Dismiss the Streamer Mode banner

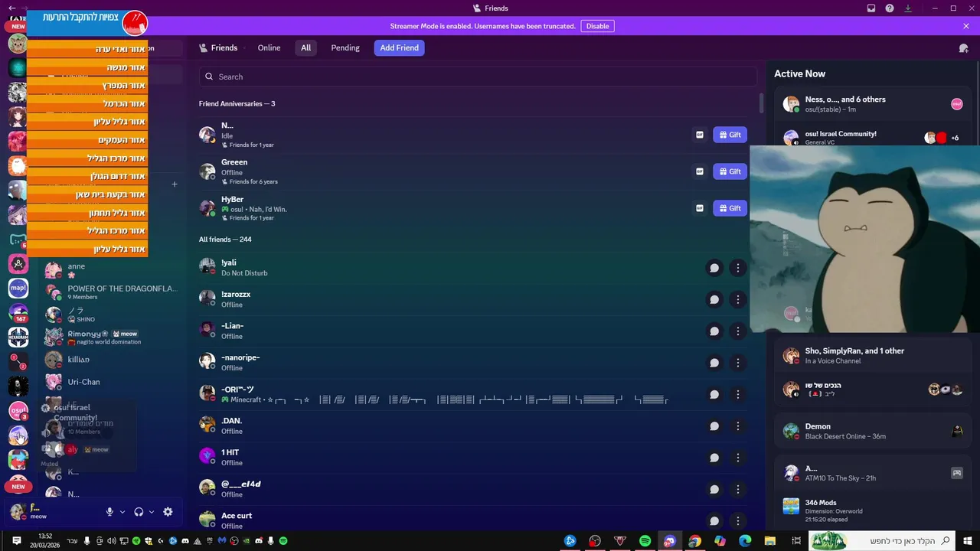[x=966, y=26]
